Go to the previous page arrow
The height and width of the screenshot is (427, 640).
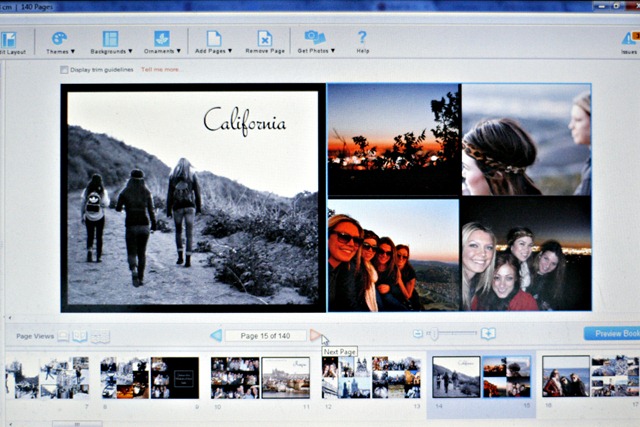216,335
